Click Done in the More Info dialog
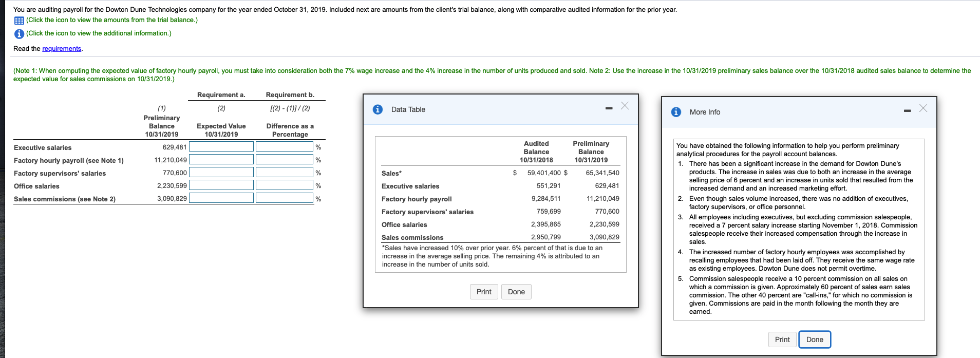The width and height of the screenshot is (980, 358). pos(815,340)
